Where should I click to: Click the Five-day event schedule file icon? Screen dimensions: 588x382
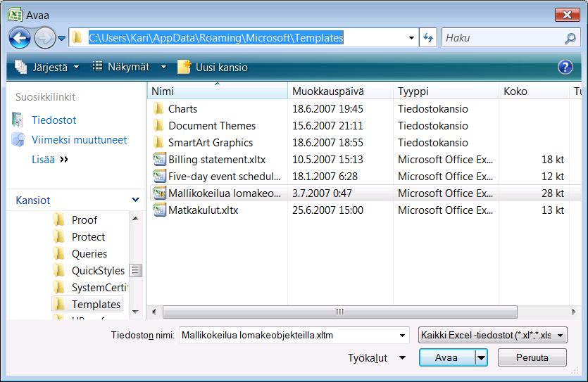159,176
